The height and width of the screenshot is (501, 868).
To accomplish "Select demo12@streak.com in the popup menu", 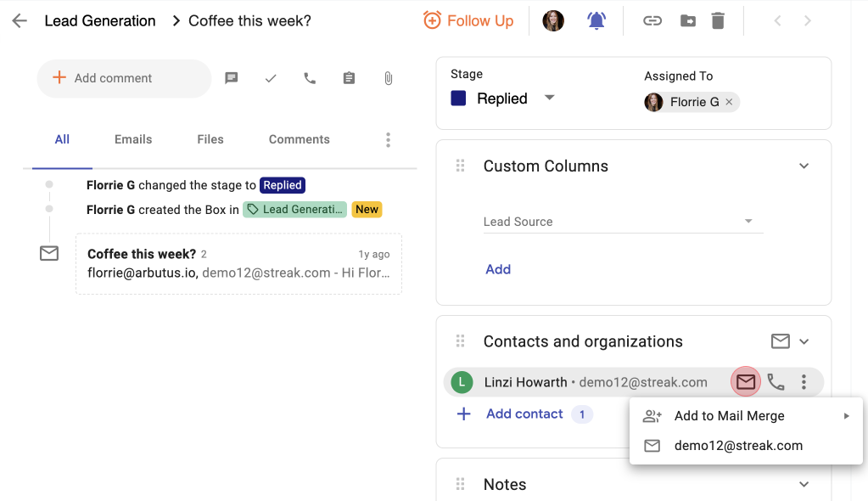I will coord(746,446).
